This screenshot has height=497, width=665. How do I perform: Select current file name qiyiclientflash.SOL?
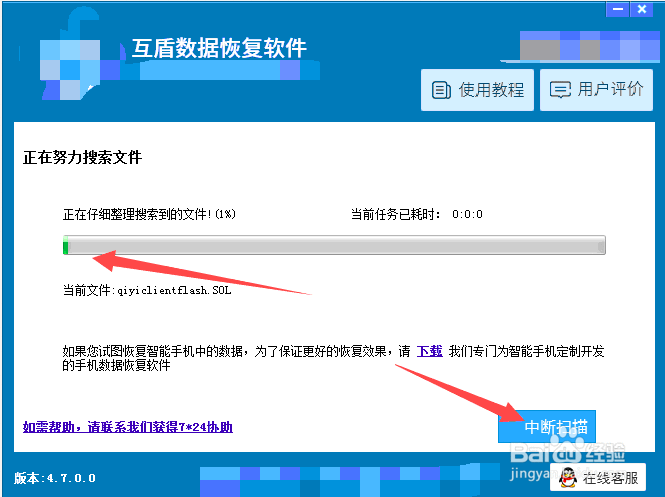(174, 290)
